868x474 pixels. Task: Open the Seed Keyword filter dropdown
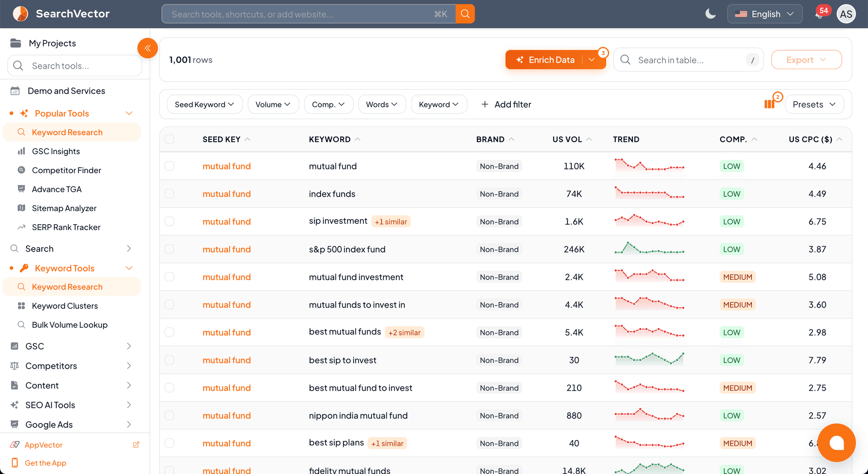pyautogui.click(x=205, y=104)
